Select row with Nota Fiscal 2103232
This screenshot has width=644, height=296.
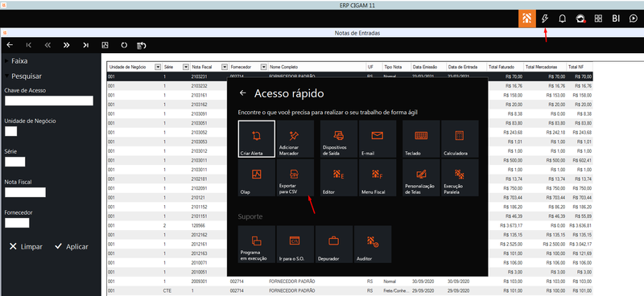pos(349,86)
